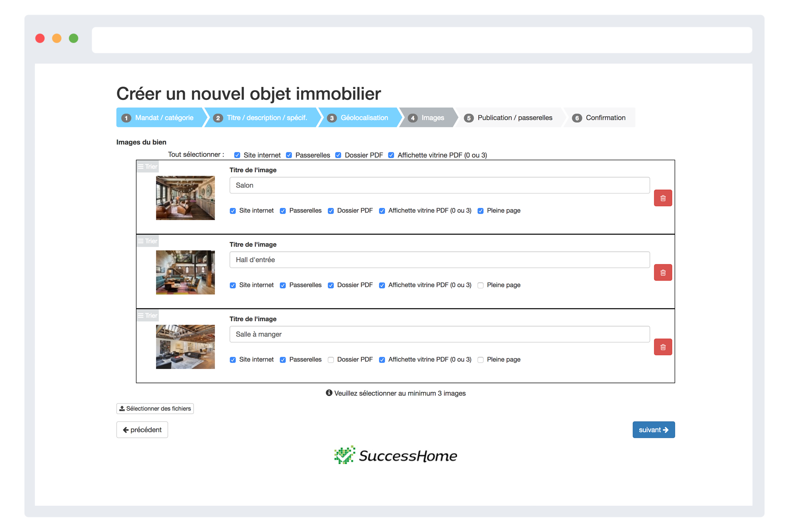Uncheck Site internet for Hall d'entrée image

[x=233, y=285]
